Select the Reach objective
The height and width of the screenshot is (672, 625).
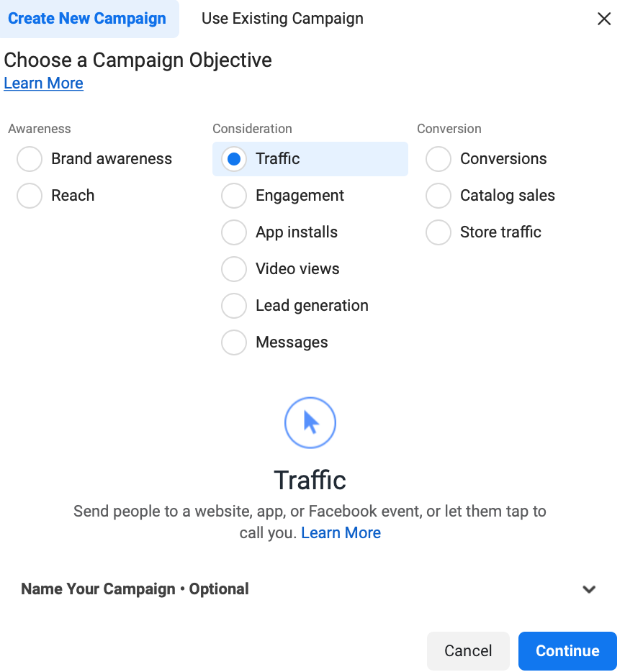[x=29, y=196]
